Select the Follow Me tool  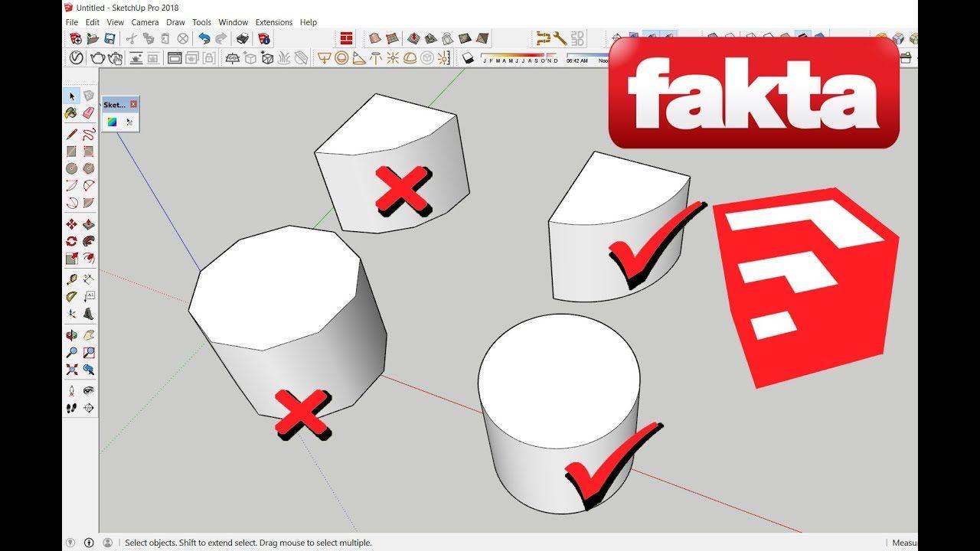tap(89, 241)
